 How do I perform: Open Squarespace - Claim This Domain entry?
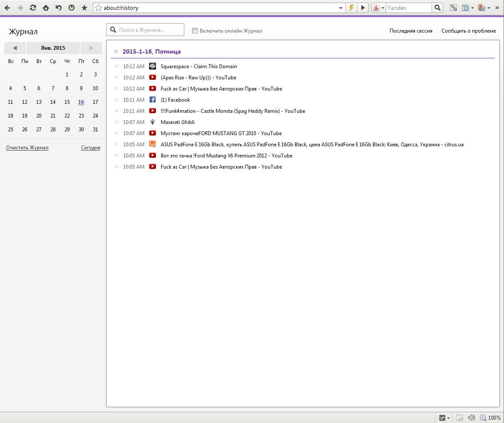point(199,66)
